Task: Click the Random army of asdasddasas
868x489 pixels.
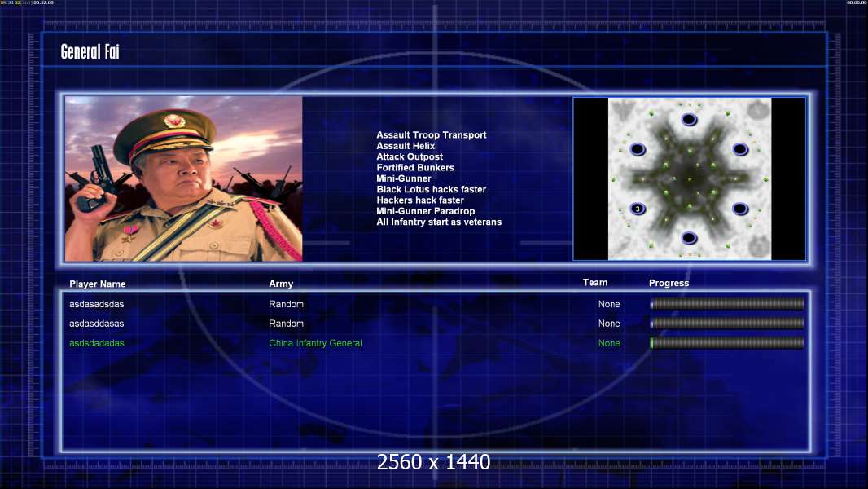Action: pyautogui.click(x=286, y=324)
